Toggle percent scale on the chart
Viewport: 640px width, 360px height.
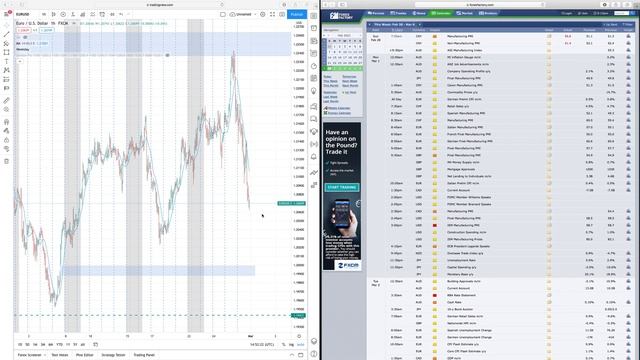click(283, 344)
